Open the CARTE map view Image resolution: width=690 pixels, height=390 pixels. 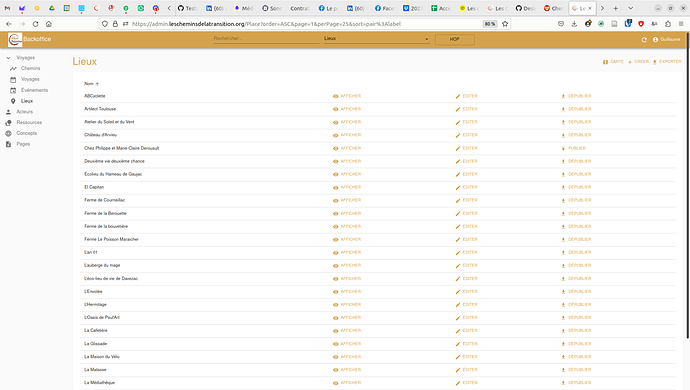(x=613, y=62)
